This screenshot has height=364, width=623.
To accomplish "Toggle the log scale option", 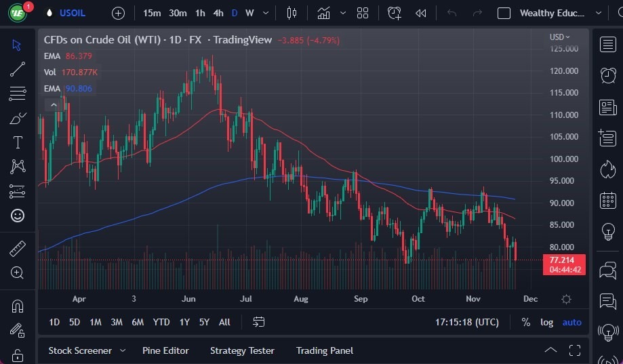I will [x=546, y=322].
